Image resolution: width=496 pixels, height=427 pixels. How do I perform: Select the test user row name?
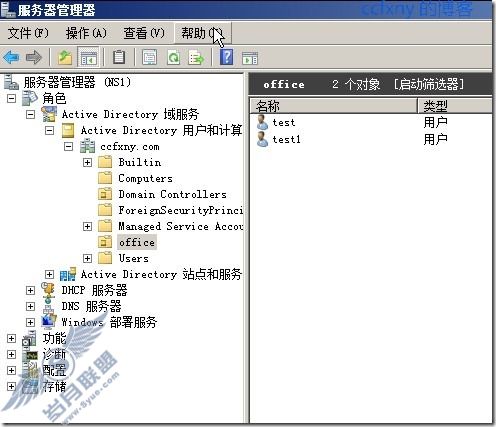coord(284,122)
